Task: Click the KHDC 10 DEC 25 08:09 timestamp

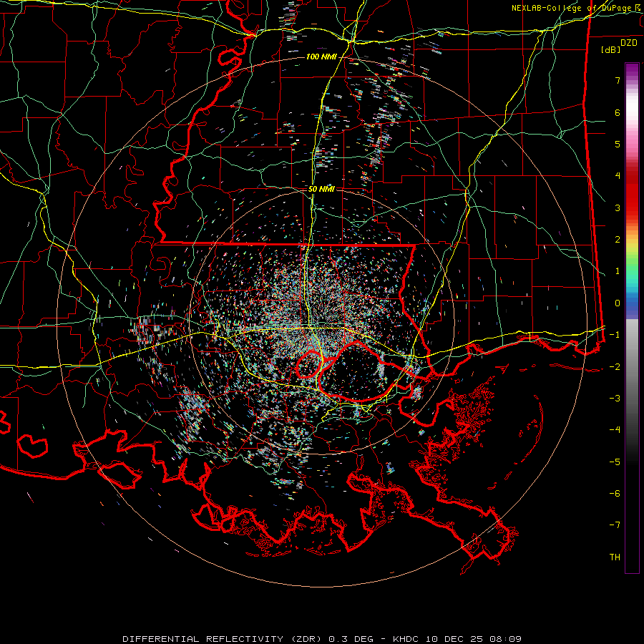Action: [x=457, y=639]
